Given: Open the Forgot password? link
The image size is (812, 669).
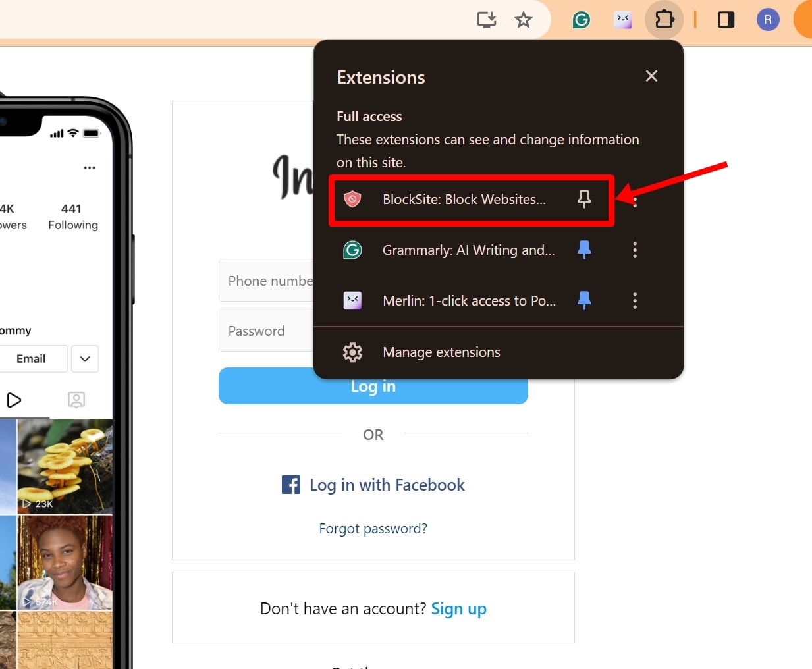Looking at the screenshot, I should point(373,529).
